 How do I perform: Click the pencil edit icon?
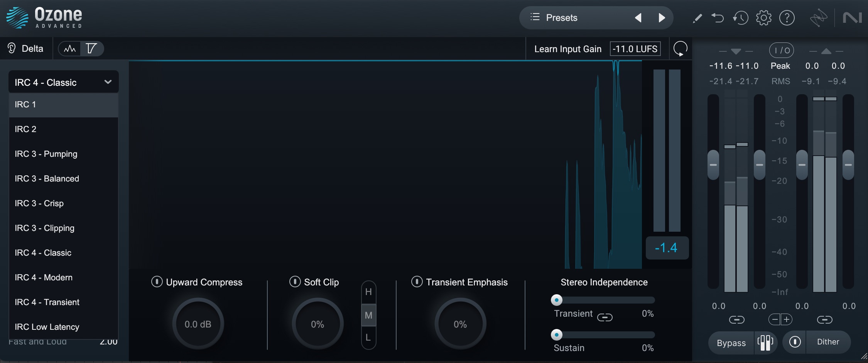(x=697, y=18)
